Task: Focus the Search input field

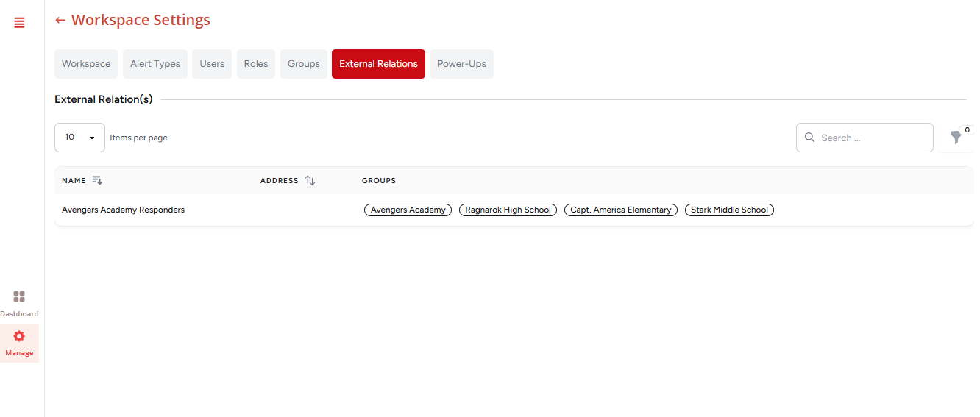Action: coord(873,138)
